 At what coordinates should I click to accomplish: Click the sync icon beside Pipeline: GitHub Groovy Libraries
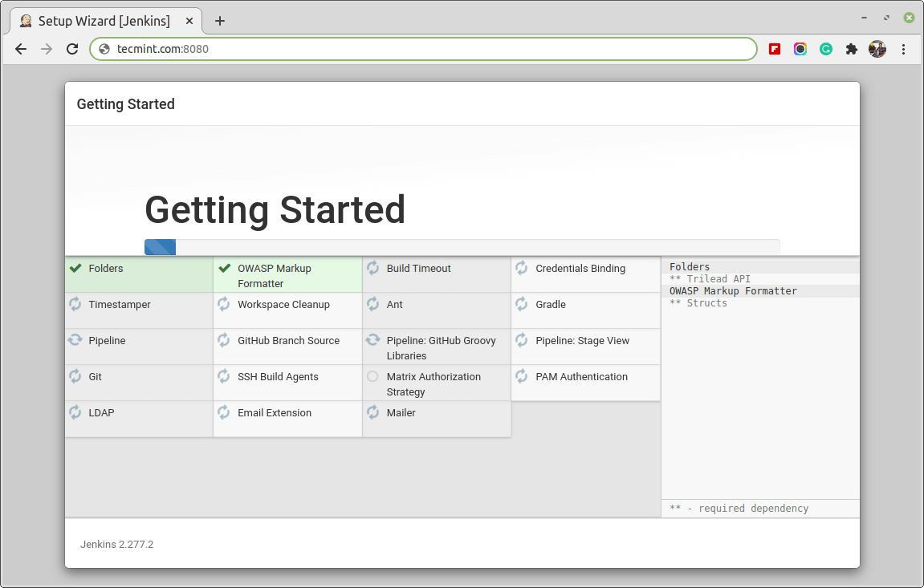click(373, 340)
